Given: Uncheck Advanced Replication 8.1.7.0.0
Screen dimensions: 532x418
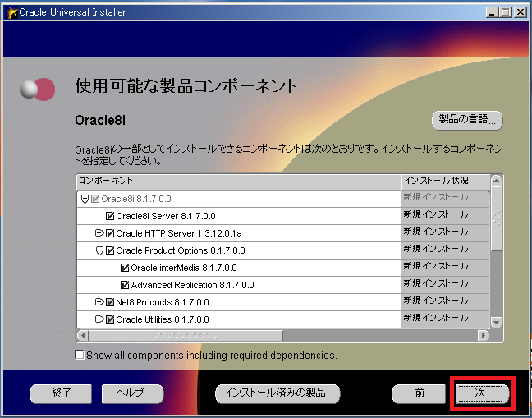Looking at the screenshot, I should point(125,285).
